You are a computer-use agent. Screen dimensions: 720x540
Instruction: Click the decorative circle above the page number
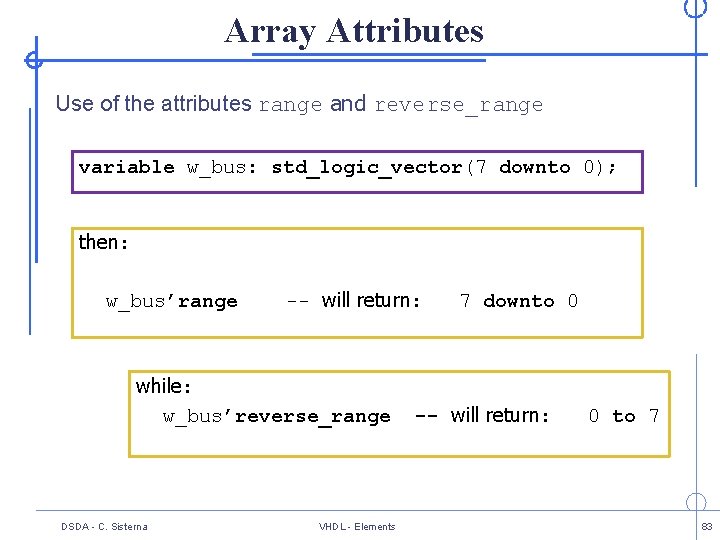tap(696, 503)
